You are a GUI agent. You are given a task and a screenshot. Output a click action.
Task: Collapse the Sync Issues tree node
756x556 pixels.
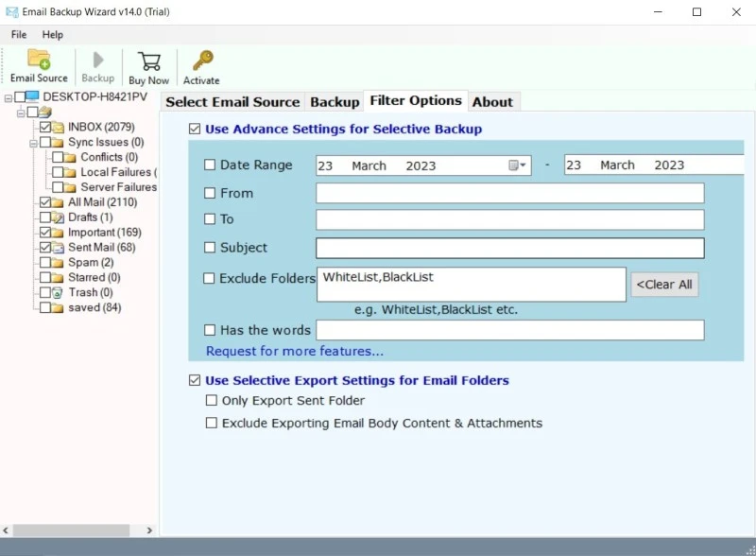click(33, 143)
